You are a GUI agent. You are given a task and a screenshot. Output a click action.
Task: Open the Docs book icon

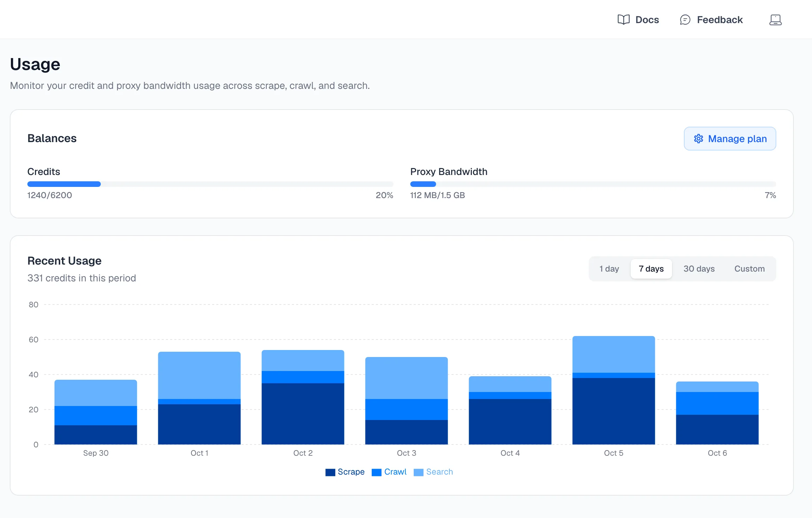(623, 20)
